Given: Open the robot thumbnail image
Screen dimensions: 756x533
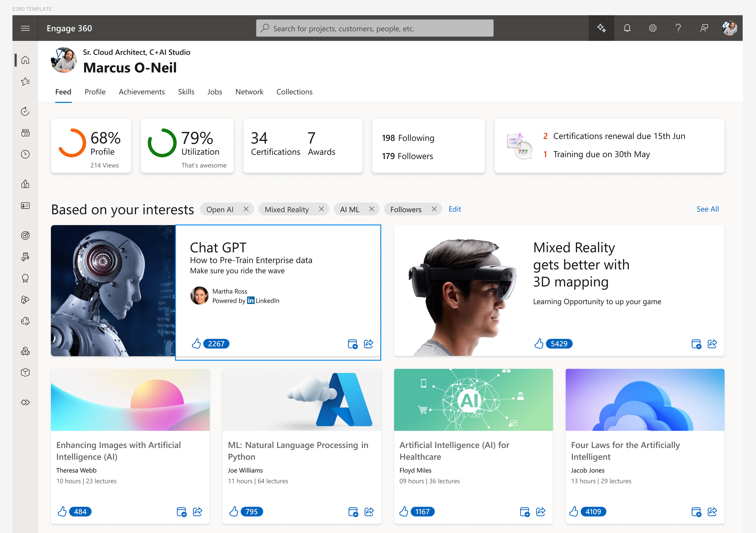Looking at the screenshot, I should pyautogui.click(x=113, y=290).
